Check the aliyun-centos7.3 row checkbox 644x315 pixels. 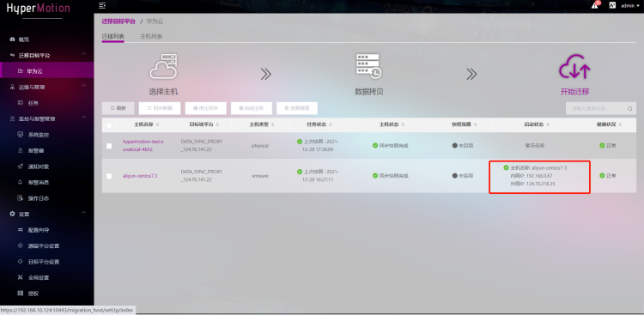pos(109,176)
